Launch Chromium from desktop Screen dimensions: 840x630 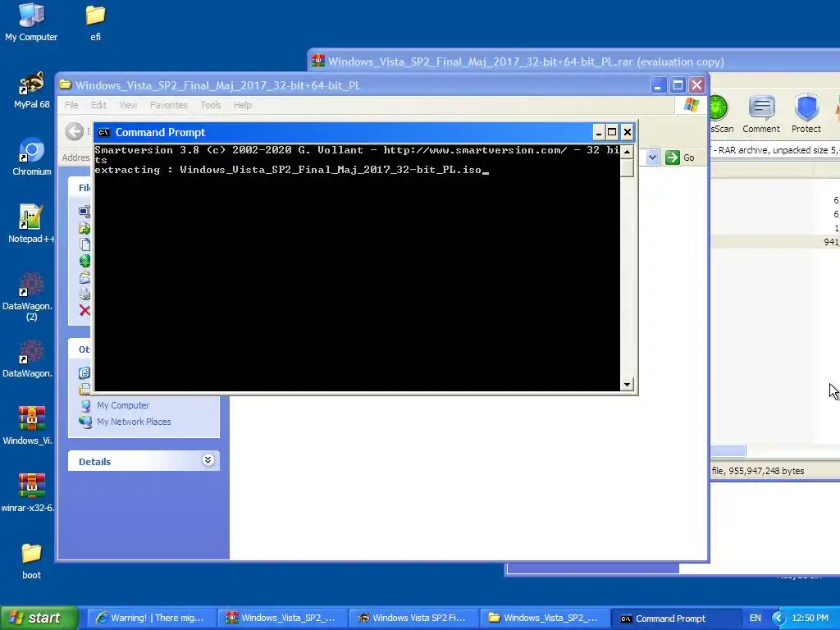tap(31, 157)
